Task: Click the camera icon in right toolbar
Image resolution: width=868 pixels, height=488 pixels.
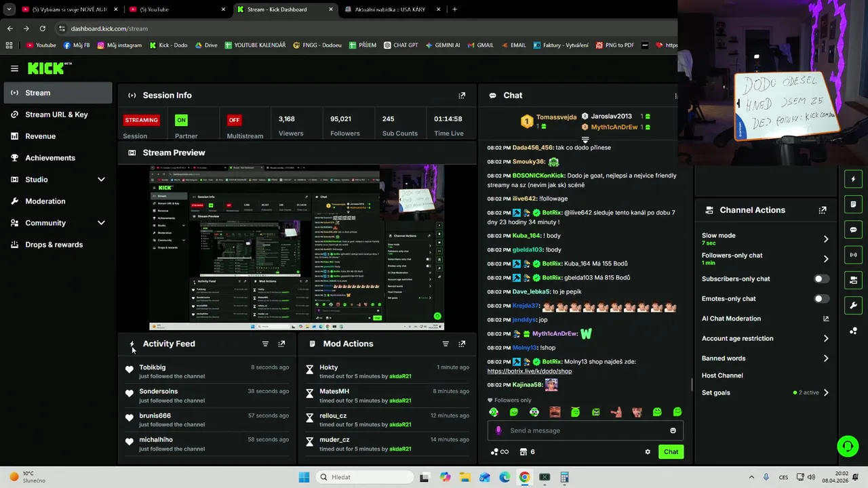Action: (x=853, y=280)
